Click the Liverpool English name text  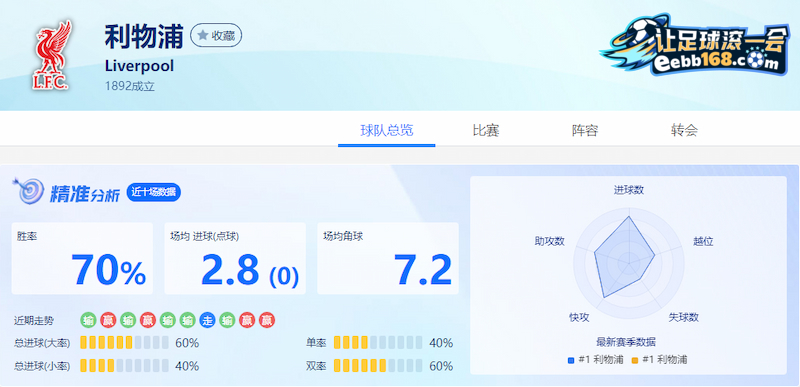[x=139, y=66]
